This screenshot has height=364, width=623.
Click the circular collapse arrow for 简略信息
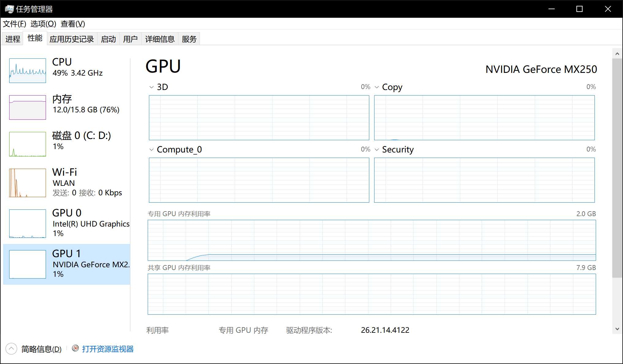point(11,349)
